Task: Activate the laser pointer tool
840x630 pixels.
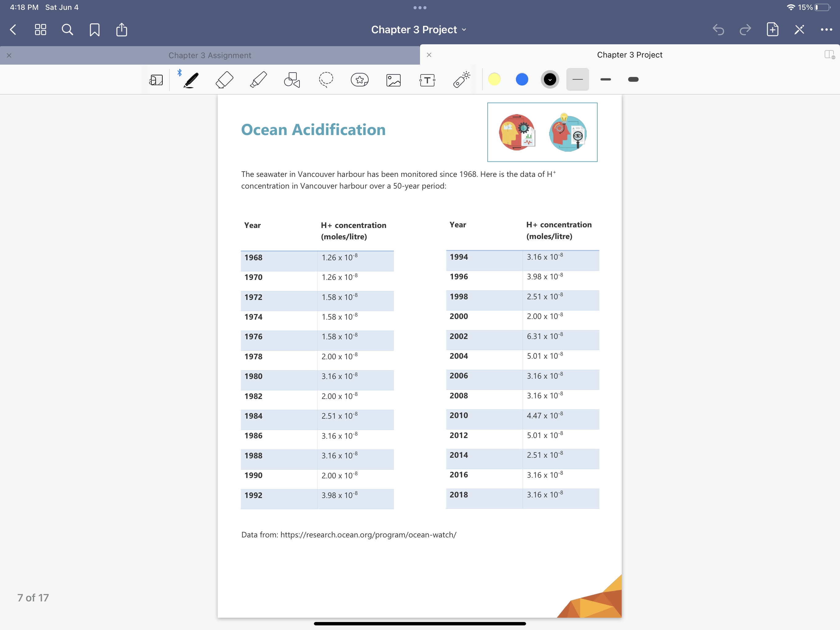Action: click(x=461, y=79)
